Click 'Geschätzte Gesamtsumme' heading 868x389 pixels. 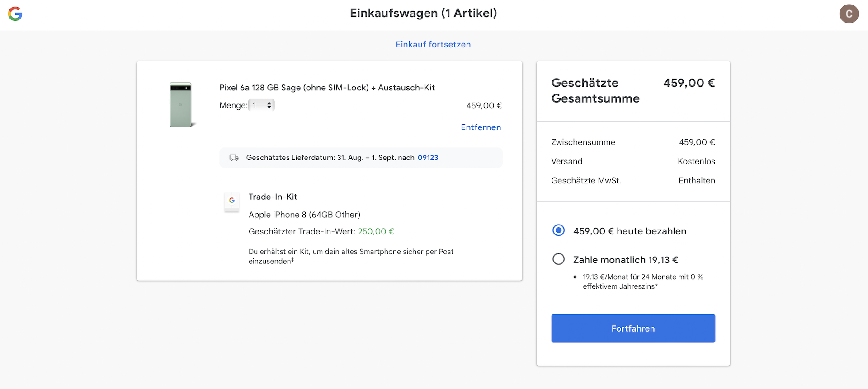click(595, 90)
